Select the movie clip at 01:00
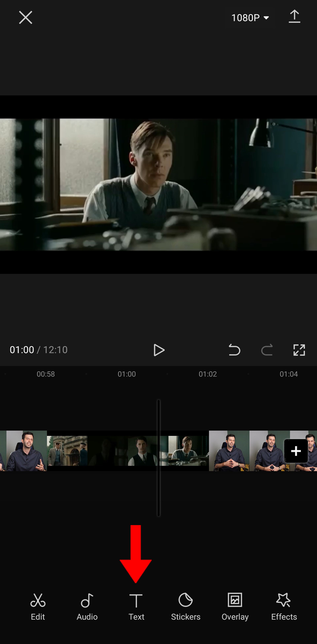 [126, 451]
